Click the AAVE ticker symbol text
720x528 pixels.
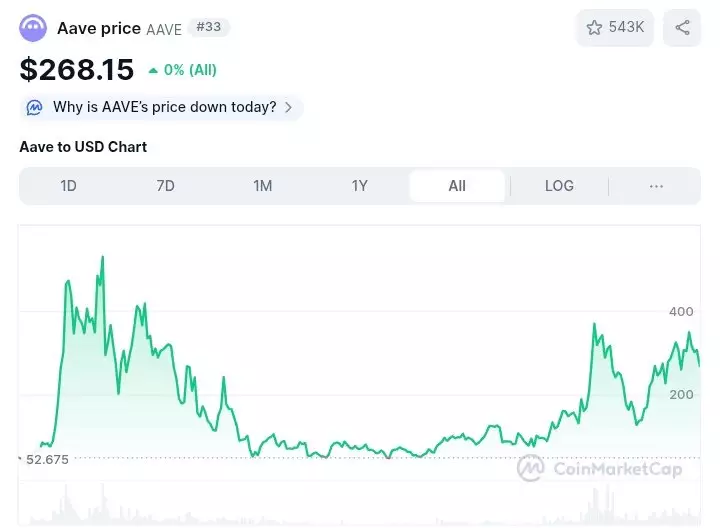point(164,29)
